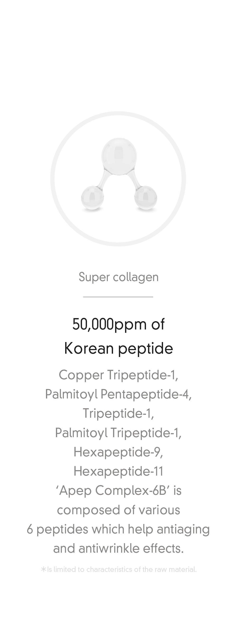Select the "Copper Tripeptide-1," ingredient text
Screen dimensions: 237x644
(119, 375)
